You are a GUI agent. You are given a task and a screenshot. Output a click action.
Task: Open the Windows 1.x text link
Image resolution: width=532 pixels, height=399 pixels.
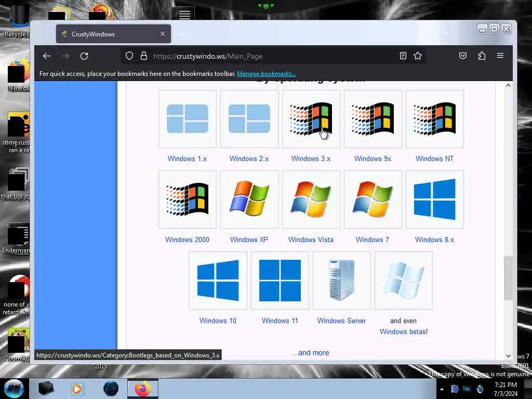pos(187,159)
